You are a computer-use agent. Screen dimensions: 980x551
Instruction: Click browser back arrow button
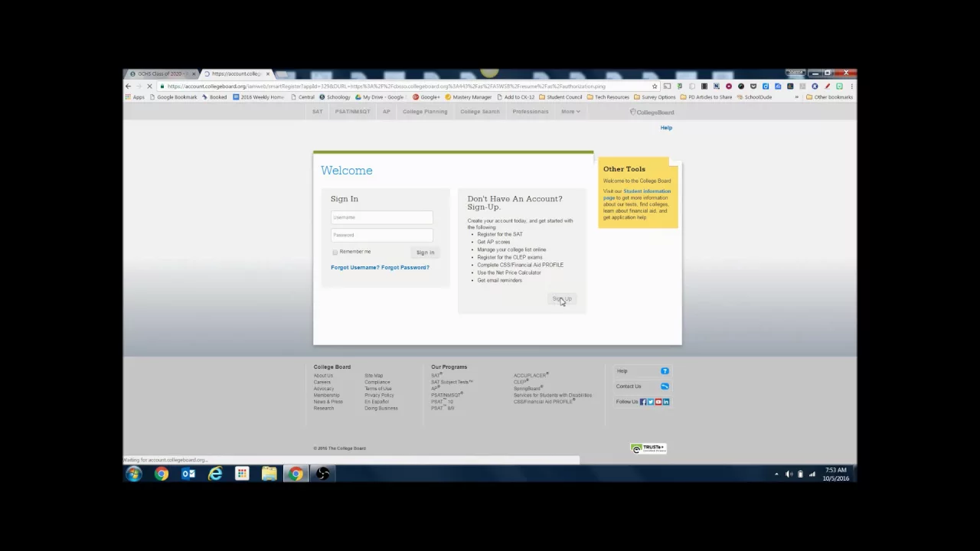coord(129,86)
